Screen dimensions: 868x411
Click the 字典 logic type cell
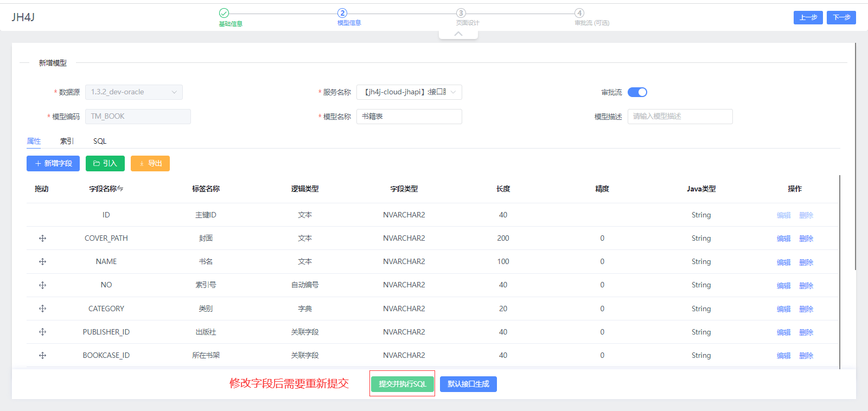tap(305, 309)
